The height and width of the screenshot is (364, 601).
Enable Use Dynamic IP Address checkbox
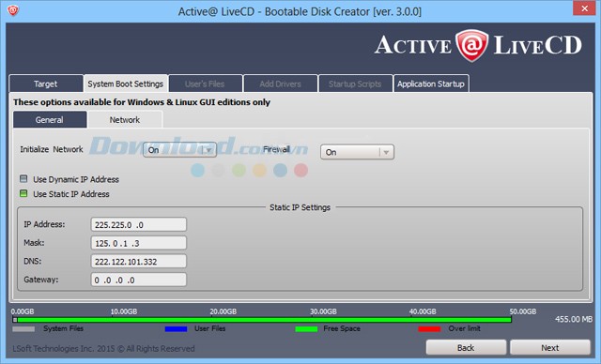[x=23, y=179]
